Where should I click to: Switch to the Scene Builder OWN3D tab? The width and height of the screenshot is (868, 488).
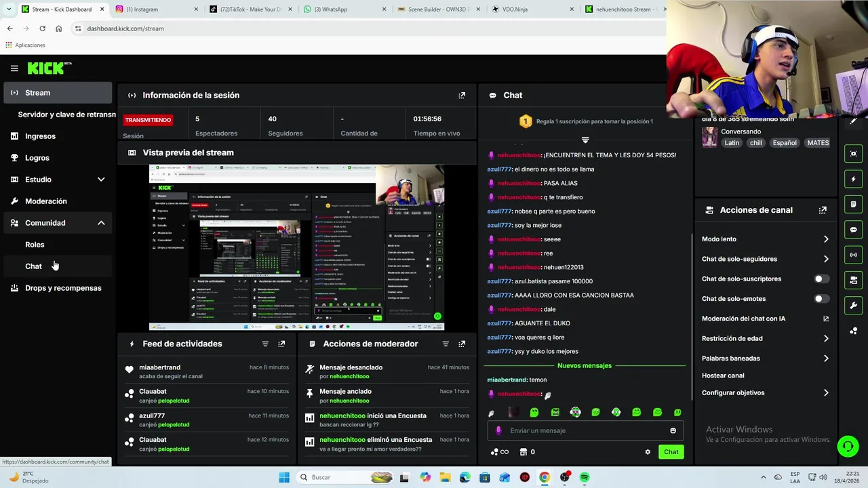click(x=437, y=9)
